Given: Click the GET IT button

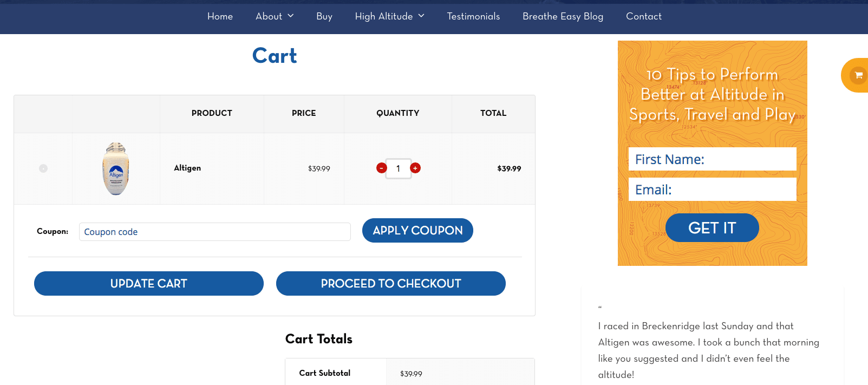Looking at the screenshot, I should 712,228.
